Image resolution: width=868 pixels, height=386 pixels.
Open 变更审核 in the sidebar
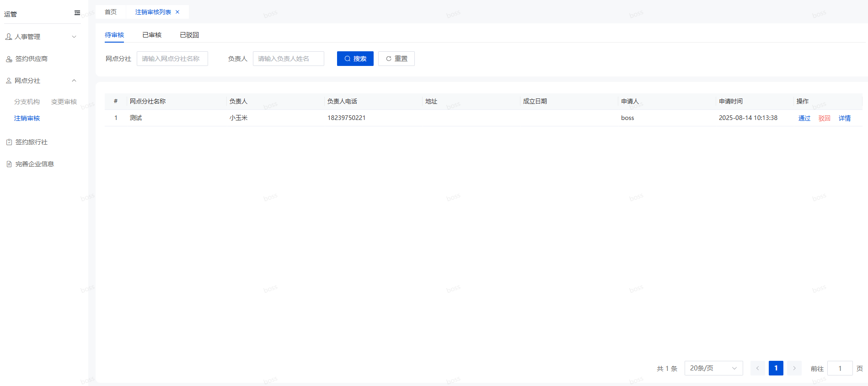(64, 102)
